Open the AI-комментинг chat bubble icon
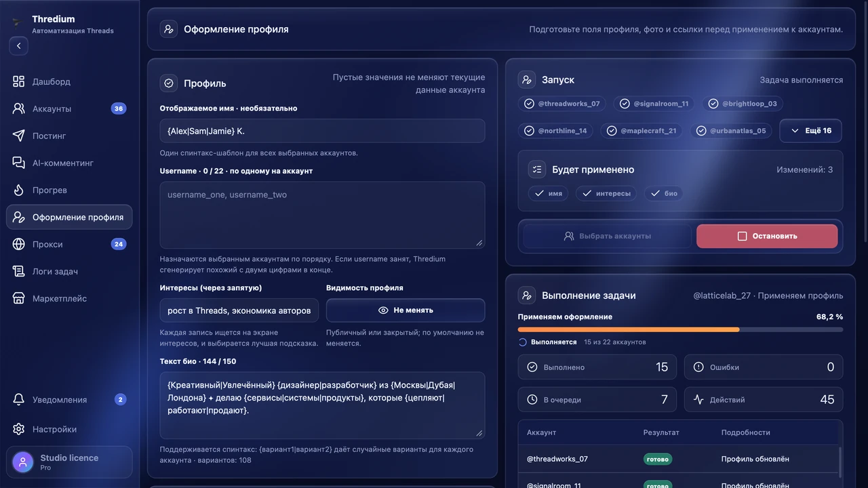The width and height of the screenshot is (868, 488). coord(19,163)
